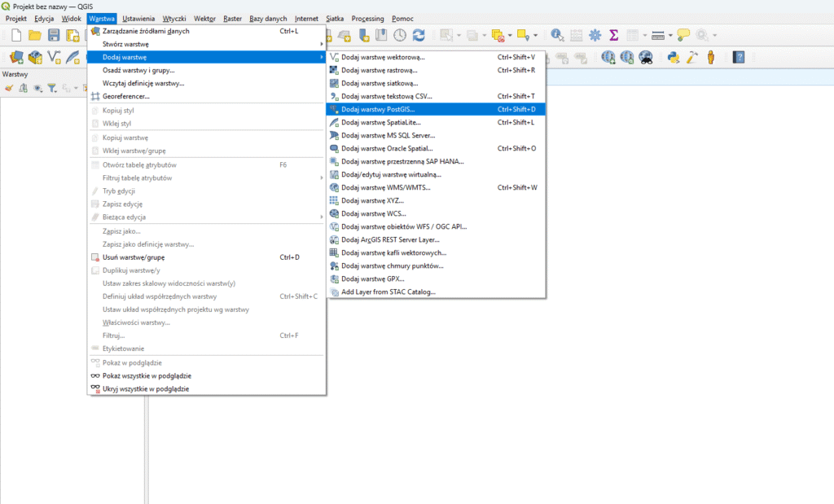Open dropdown arrow next to measure tool
Viewport: 834px width, 504px height.
click(x=670, y=35)
